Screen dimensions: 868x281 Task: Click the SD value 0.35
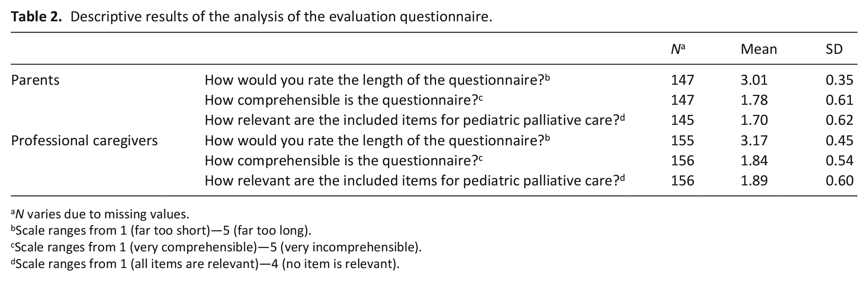click(x=839, y=80)
